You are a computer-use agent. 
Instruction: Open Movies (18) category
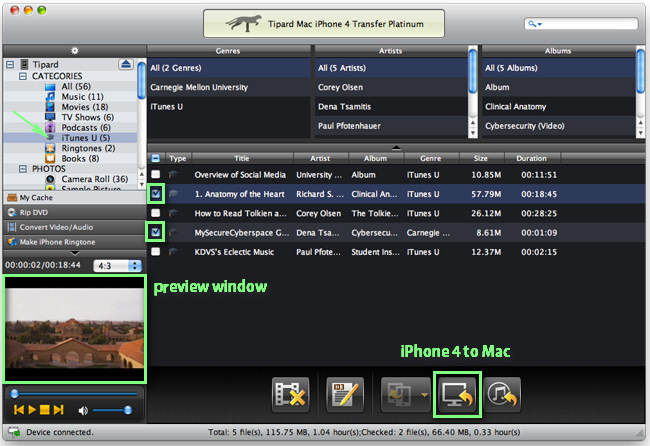(85, 107)
